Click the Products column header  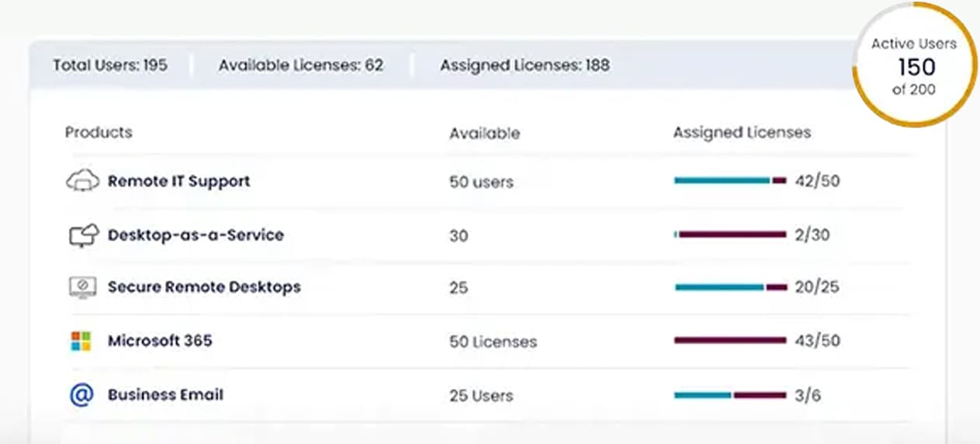click(99, 133)
